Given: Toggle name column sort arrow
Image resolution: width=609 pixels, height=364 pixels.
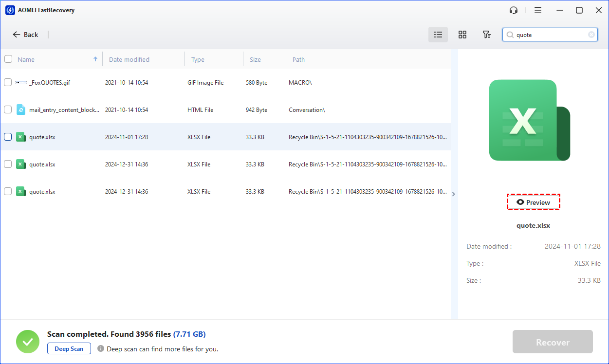Looking at the screenshot, I should point(95,59).
